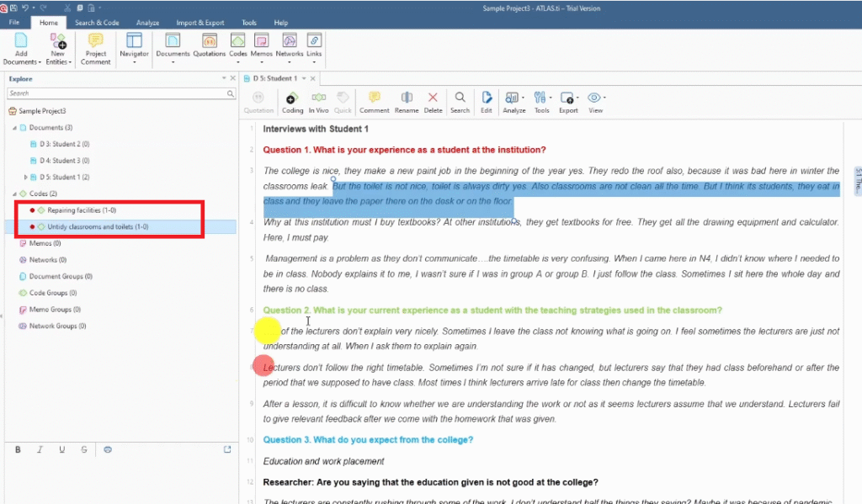Image resolution: width=862 pixels, height=504 pixels.
Task: Expand the D 5: Student 1 tree node
Action: tap(26, 178)
